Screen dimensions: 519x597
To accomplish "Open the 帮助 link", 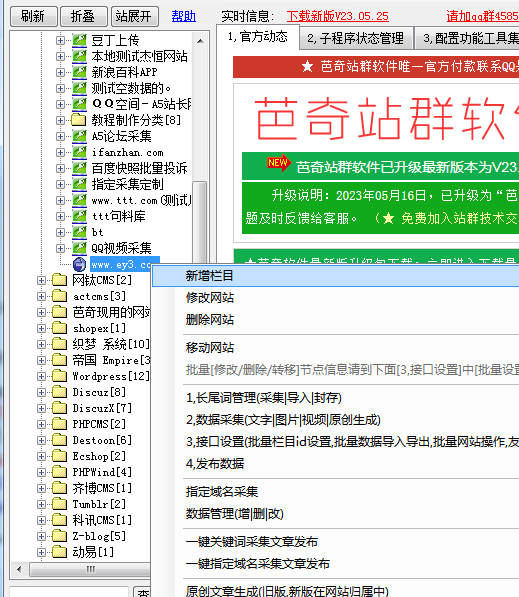I will click(184, 16).
